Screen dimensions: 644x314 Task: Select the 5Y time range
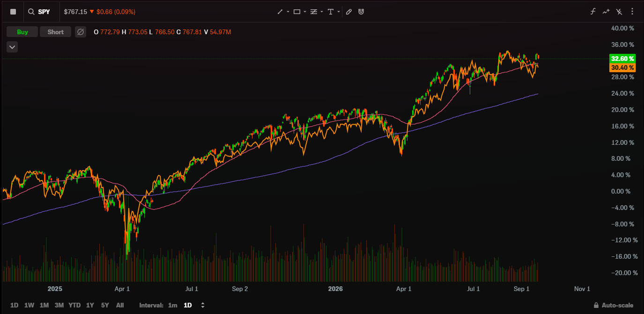[105, 305]
